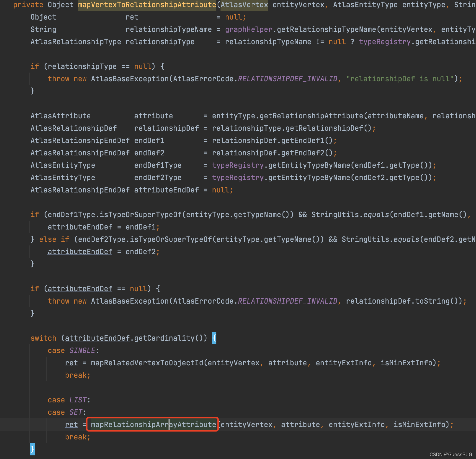476x459 pixels.
Task: Click the relationshipTypeName variable declaration
Action: click(x=169, y=30)
